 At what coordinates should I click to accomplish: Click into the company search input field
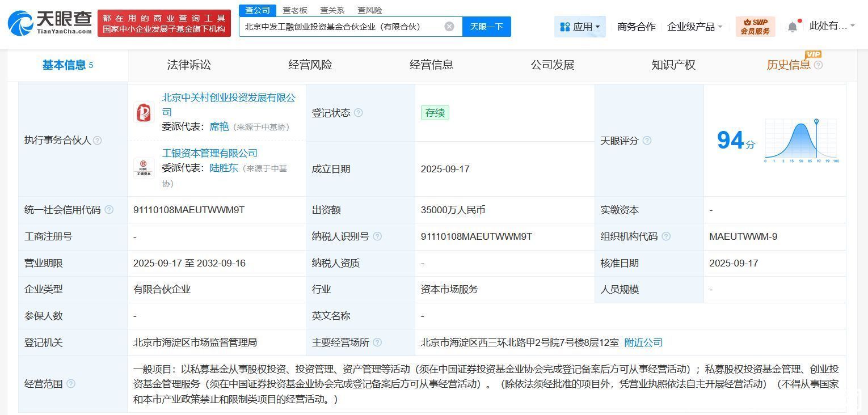click(x=340, y=27)
